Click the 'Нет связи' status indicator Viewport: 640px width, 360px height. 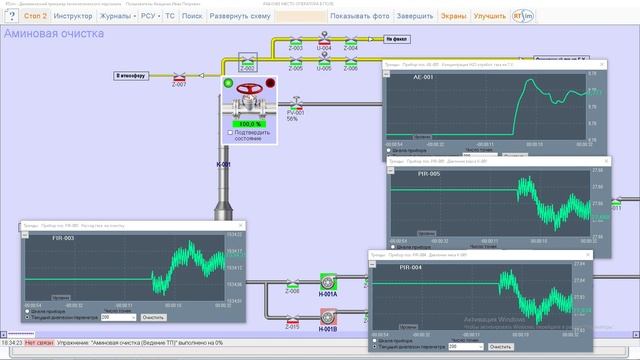tap(39, 343)
